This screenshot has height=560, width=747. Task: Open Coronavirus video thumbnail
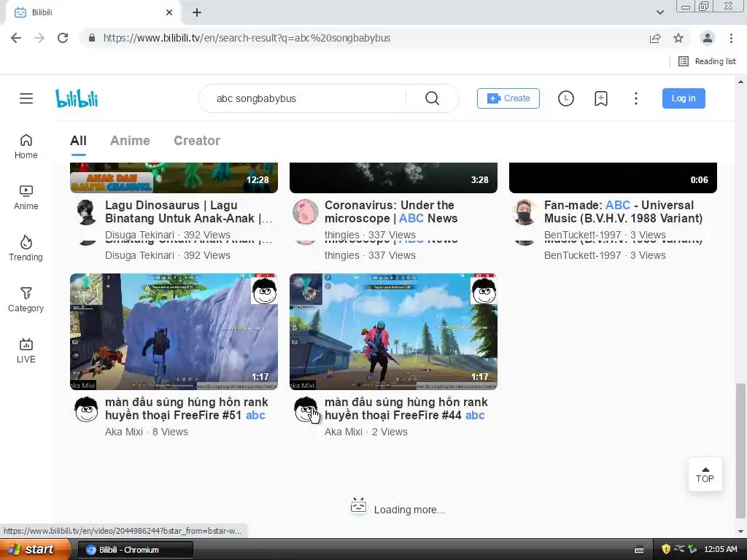tap(393, 178)
